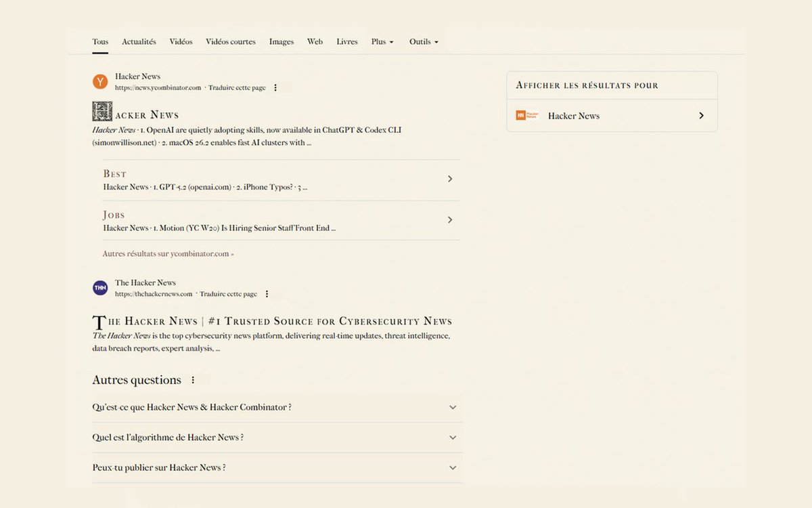Image resolution: width=812 pixels, height=508 pixels.
Task: Click the snippet mentioning OpenAI adopting skills
Action: point(247,136)
